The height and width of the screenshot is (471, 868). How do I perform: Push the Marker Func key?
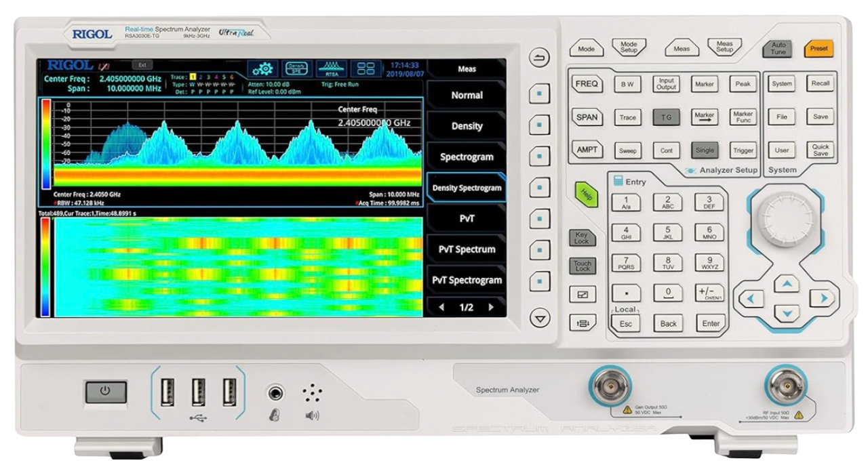tap(743, 117)
